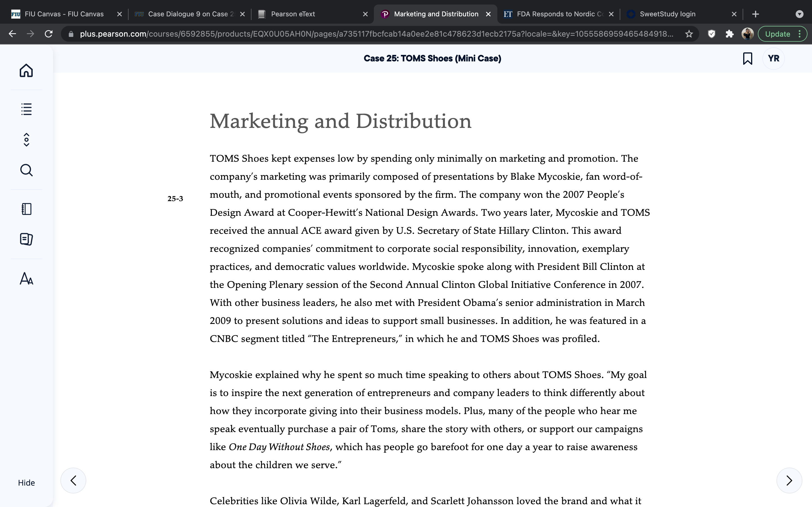
Task: Click the green Update button
Action: tap(777, 34)
